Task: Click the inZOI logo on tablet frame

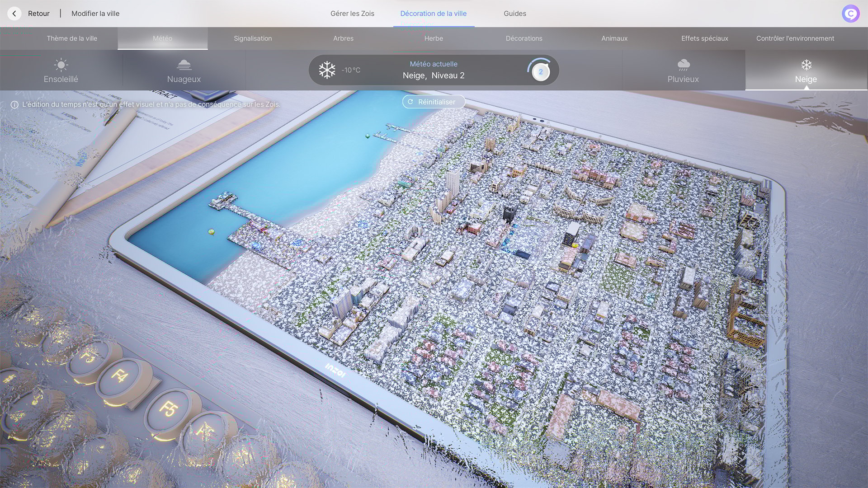Action: pyautogui.click(x=335, y=371)
